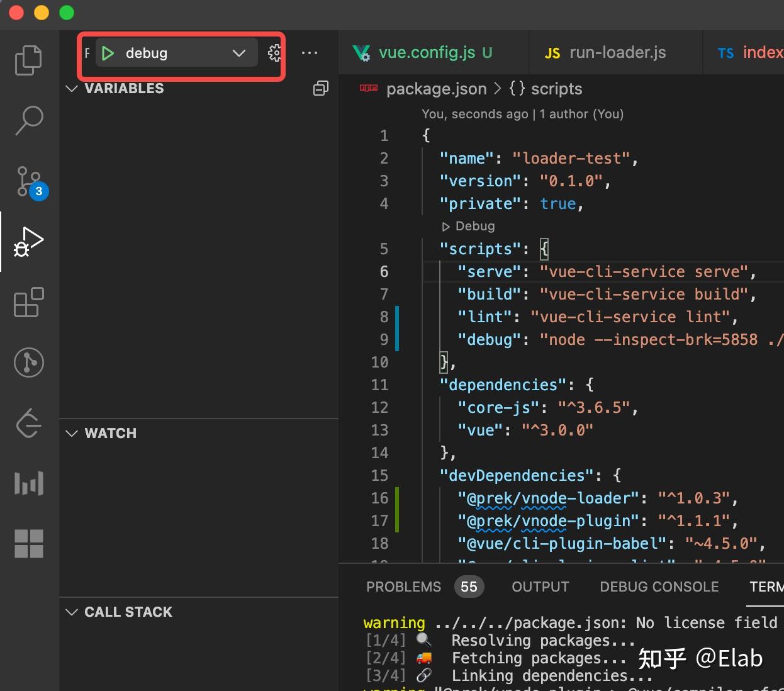The image size is (784, 691).
Task: Start debugging with the green play button
Action: [107, 53]
